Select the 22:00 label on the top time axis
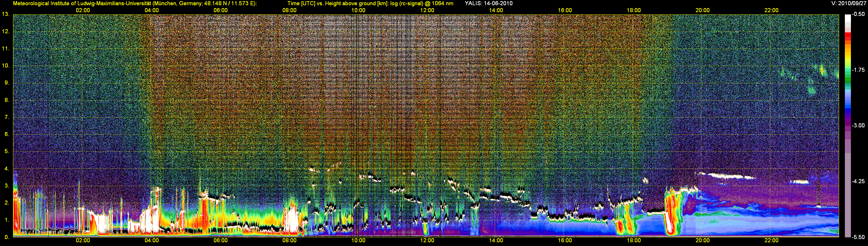Viewport: 868px width, 246px height. (x=772, y=10)
